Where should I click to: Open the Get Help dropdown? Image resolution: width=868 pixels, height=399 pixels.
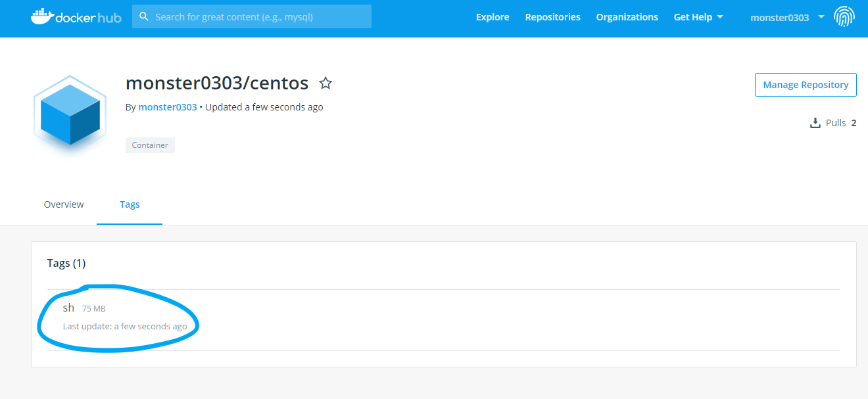tap(698, 17)
